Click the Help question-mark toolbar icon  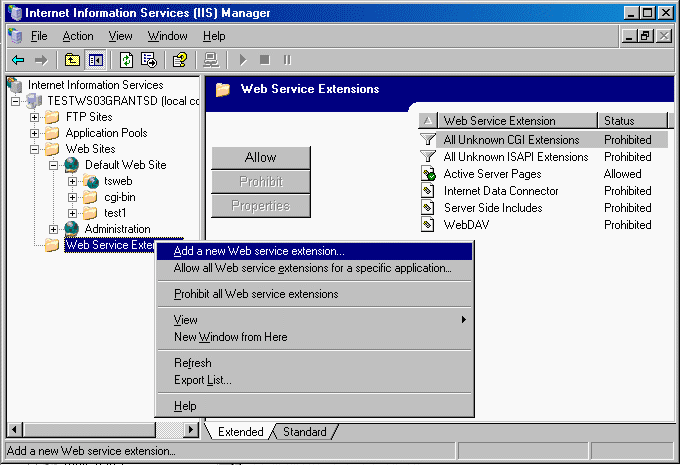180,60
